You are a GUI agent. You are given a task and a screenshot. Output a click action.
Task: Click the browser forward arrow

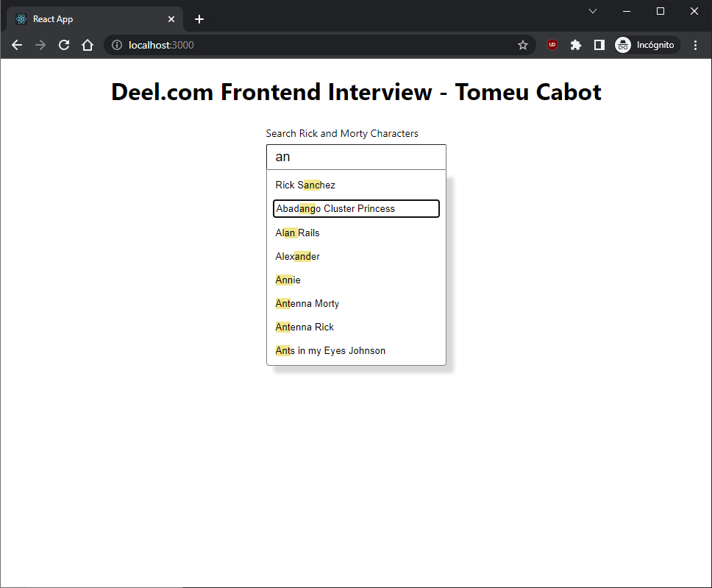click(40, 45)
